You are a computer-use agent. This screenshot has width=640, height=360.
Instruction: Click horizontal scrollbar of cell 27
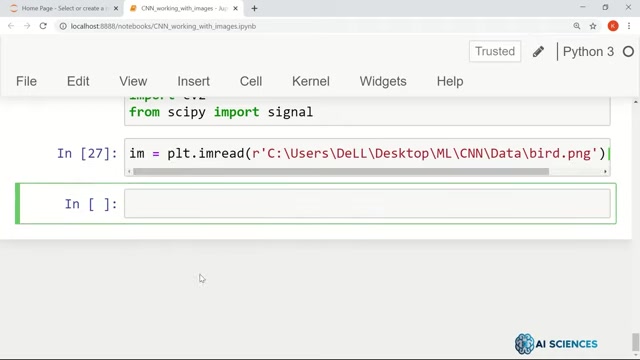pos(341,171)
